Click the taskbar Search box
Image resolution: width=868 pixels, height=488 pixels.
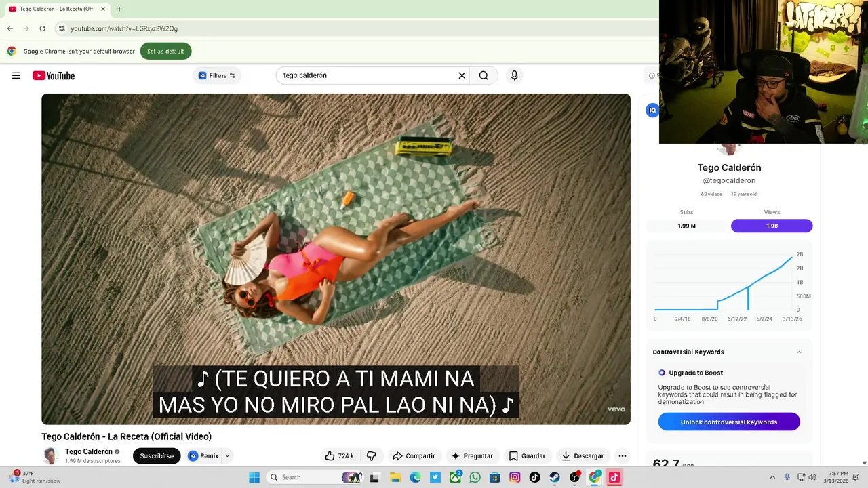[315, 477]
